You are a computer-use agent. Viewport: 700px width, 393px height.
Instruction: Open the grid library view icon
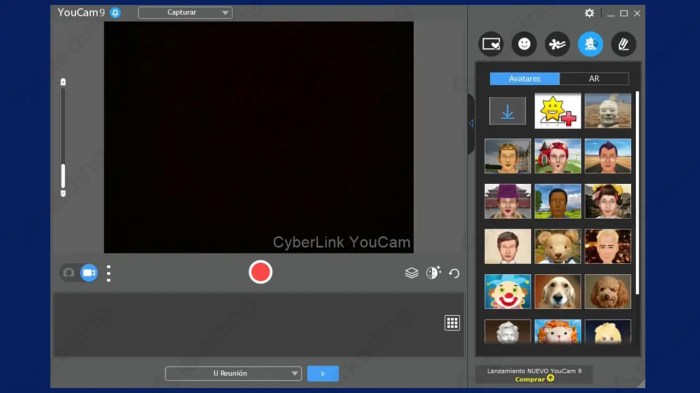click(452, 323)
